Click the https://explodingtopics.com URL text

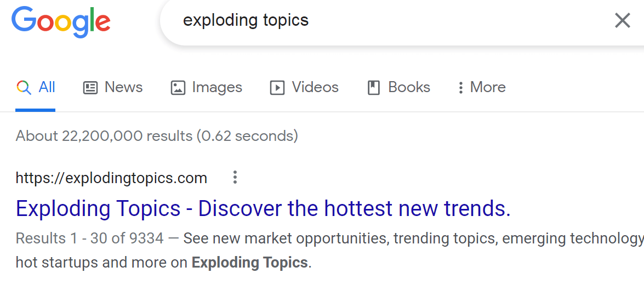pos(111,178)
